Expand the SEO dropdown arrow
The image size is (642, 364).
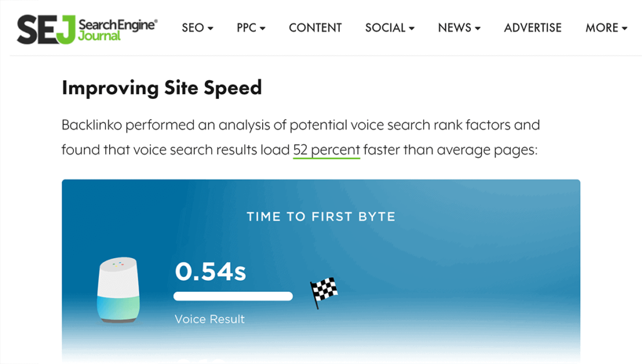(211, 28)
